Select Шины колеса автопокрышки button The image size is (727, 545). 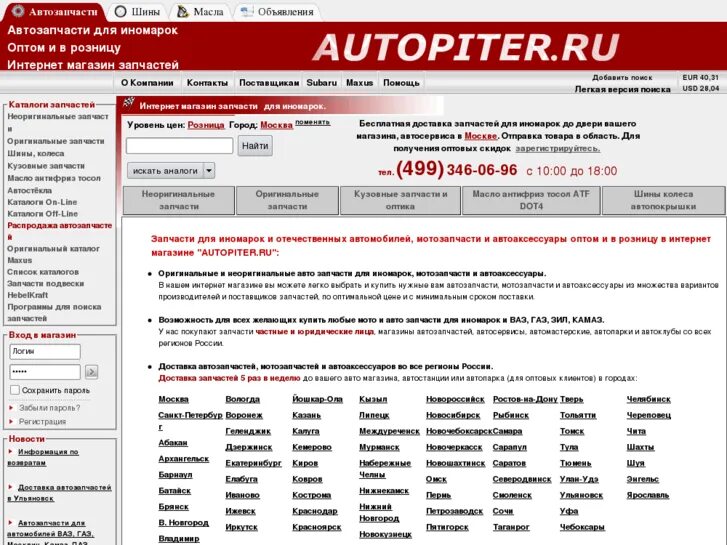tap(663, 200)
